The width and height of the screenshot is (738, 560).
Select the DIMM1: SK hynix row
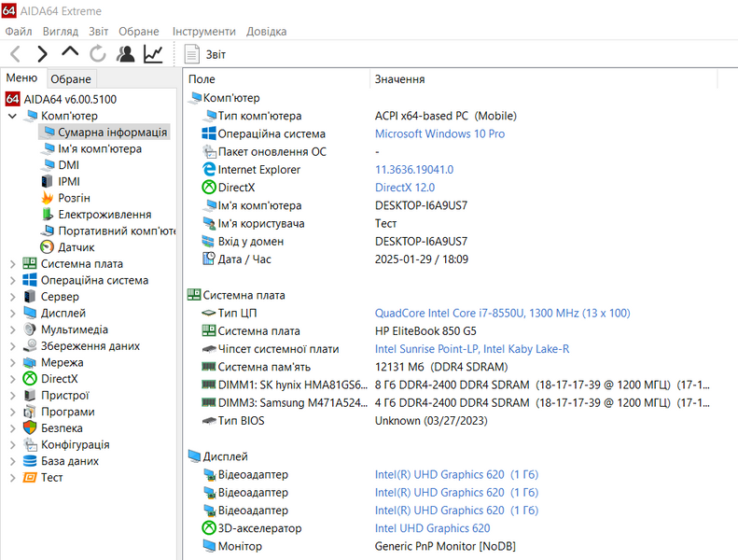tap(452, 385)
